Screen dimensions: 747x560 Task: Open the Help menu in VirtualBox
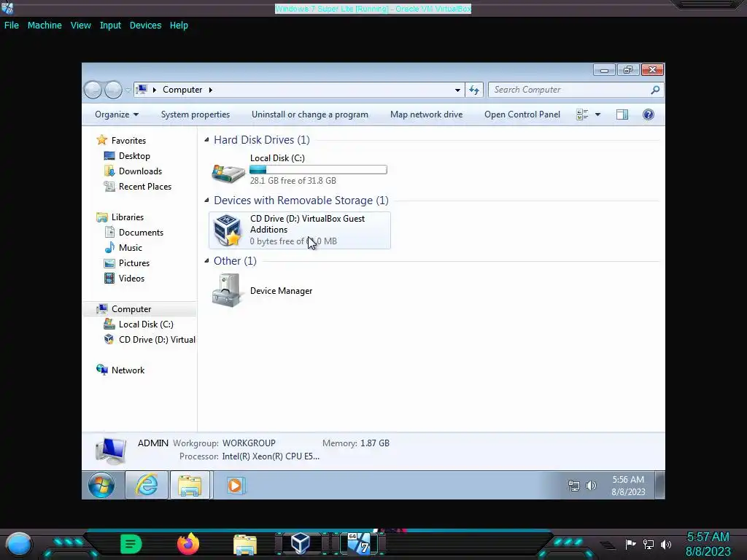[x=179, y=26]
